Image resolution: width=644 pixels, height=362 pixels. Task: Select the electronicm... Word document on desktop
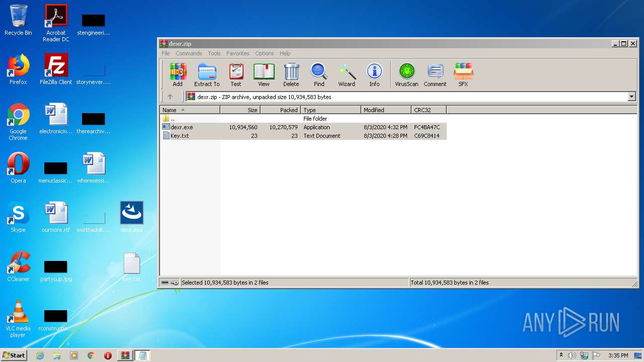56,119
